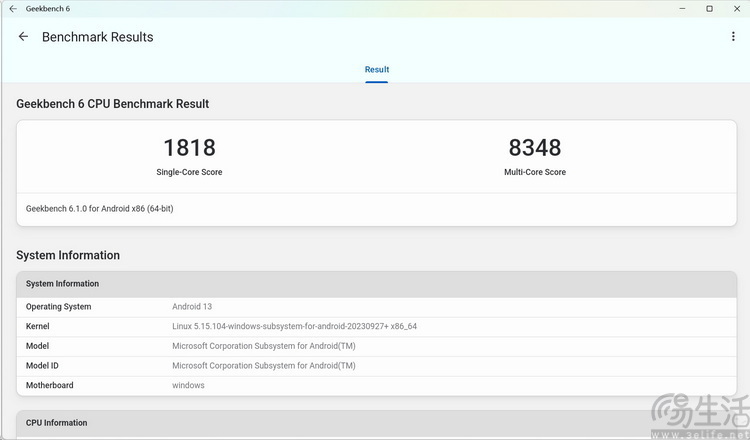Select the Result tab
The width and height of the screenshot is (750, 440).
click(377, 70)
